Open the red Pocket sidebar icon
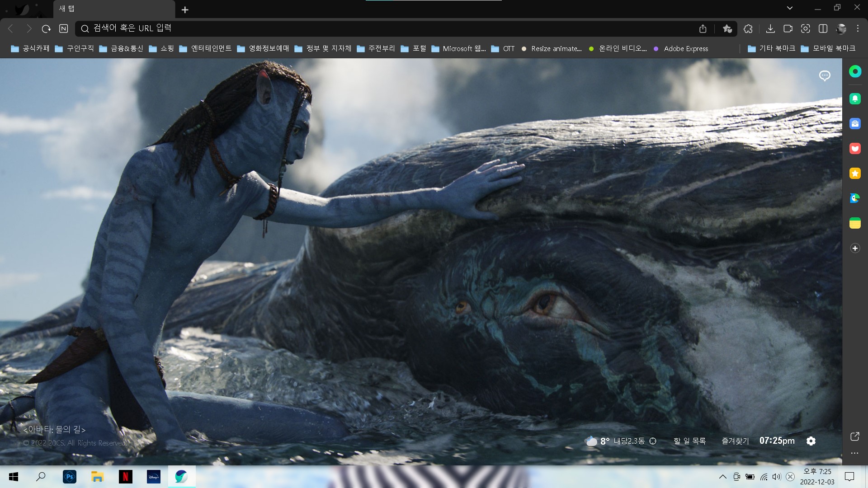This screenshot has height=488, width=868. click(855, 149)
